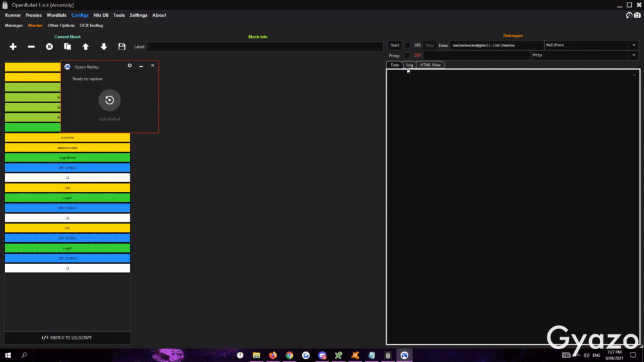Launch Firefox from the taskbar
The height and width of the screenshot is (362, 644).
[272, 355]
